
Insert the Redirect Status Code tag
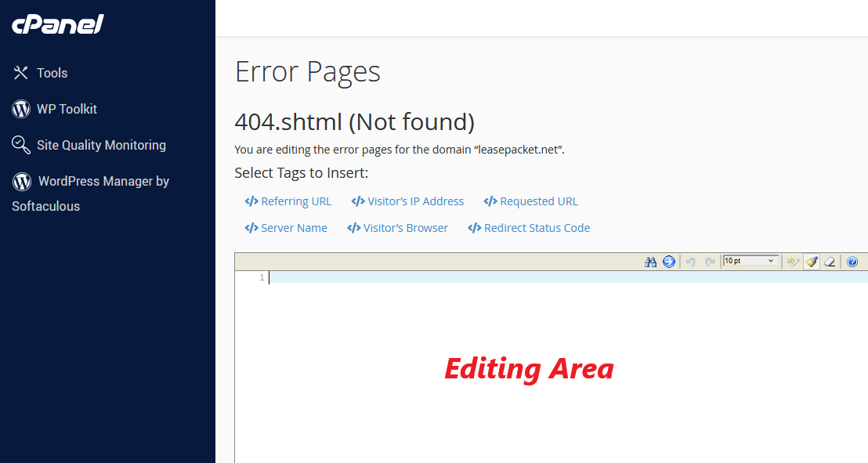pyautogui.click(x=529, y=227)
